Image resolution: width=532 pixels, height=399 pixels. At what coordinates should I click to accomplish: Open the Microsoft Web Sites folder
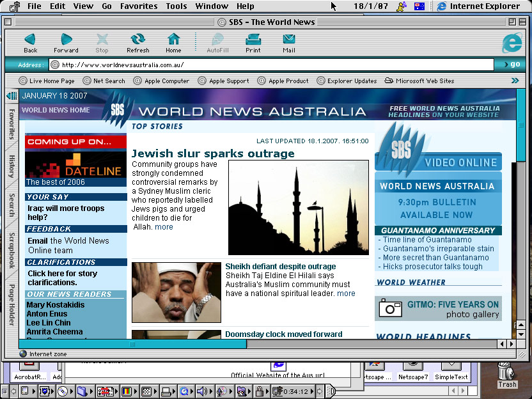(419, 81)
